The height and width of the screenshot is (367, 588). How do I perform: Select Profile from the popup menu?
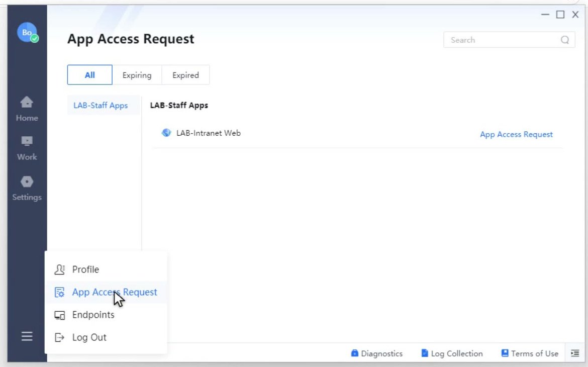click(106, 269)
